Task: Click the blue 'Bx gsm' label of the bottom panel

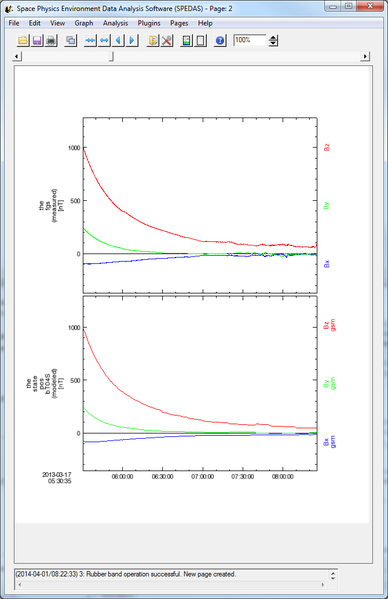Action: pos(330,442)
